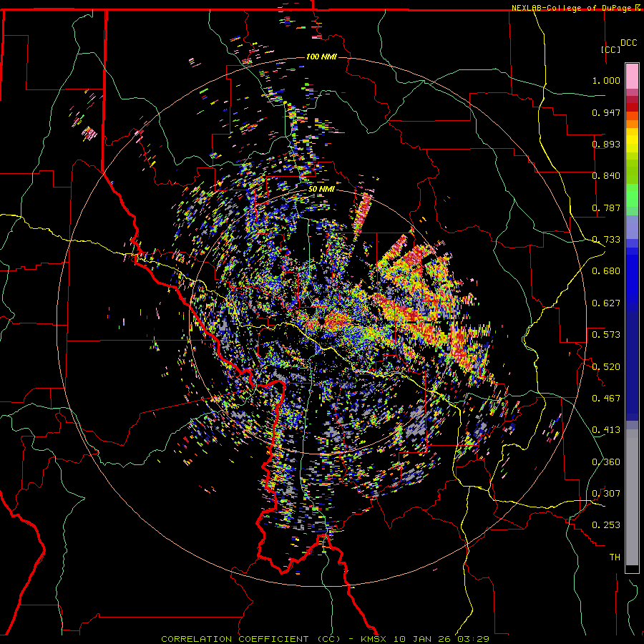Click the 0.520 scale value
The image size is (644, 644).
[x=606, y=367]
